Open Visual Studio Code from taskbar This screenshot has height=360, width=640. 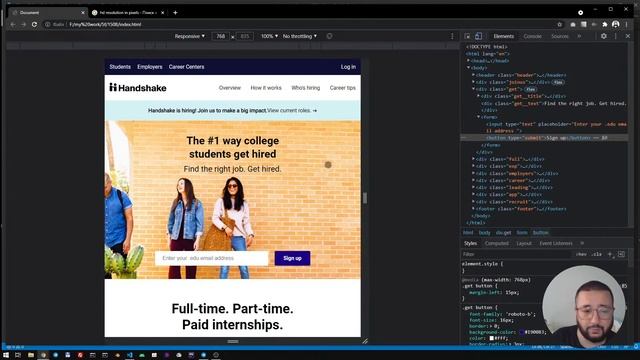point(129,355)
